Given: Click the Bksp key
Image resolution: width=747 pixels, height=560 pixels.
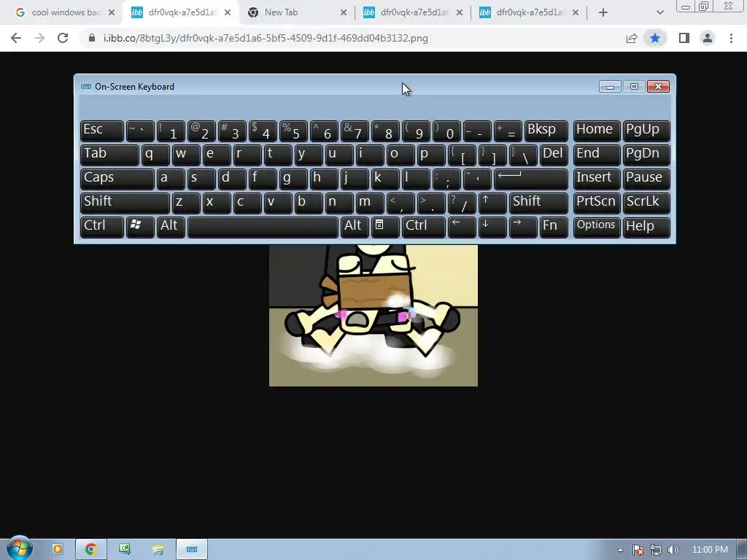Looking at the screenshot, I should coord(546,131).
